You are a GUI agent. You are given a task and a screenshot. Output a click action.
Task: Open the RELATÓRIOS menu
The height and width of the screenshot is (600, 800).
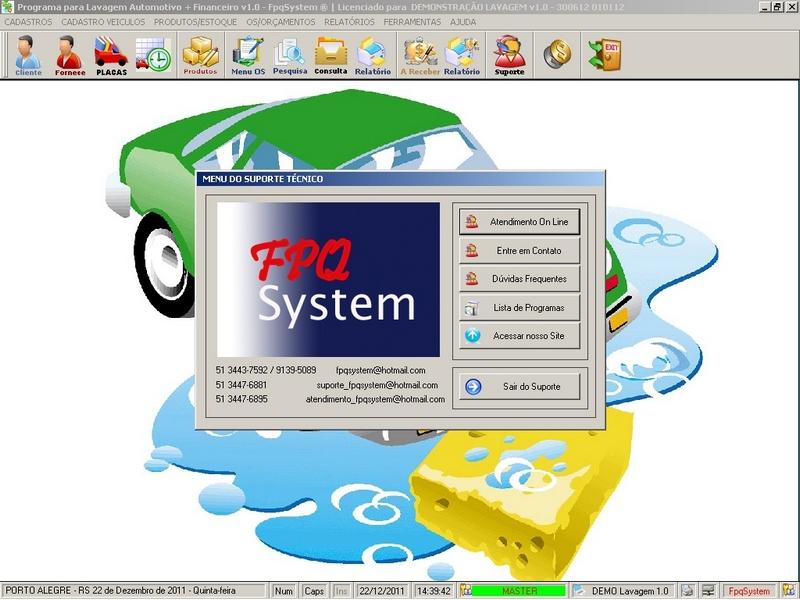tap(349, 22)
